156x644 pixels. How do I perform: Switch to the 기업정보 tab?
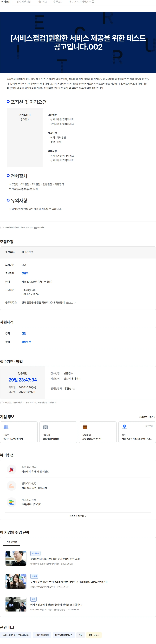point(42,2)
